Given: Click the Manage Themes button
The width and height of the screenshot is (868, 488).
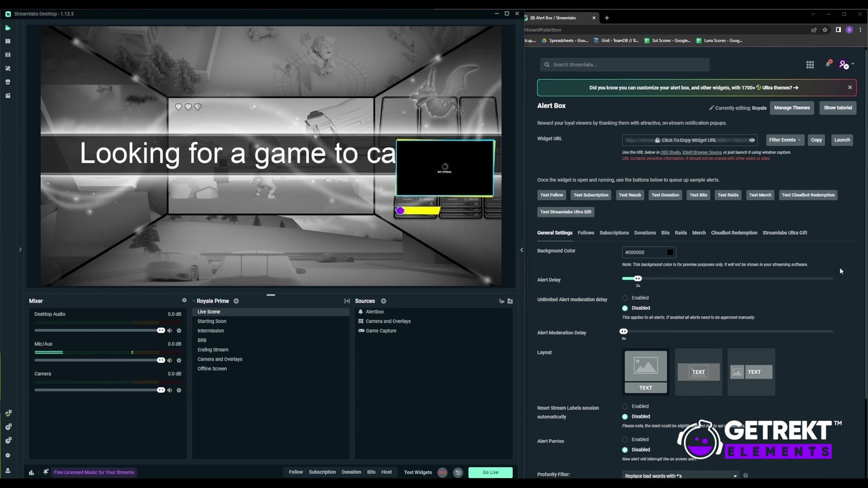Looking at the screenshot, I should pyautogui.click(x=792, y=108).
